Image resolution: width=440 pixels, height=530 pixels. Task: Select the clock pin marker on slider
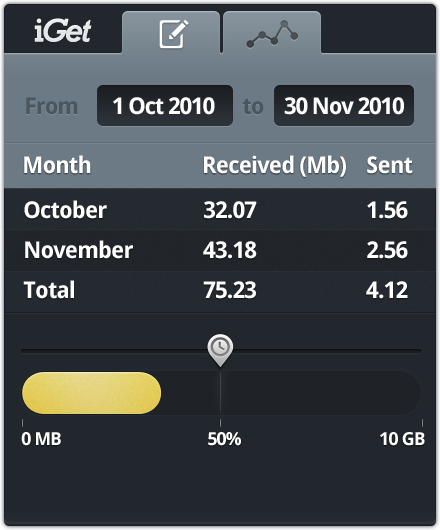pyautogui.click(x=220, y=350)
